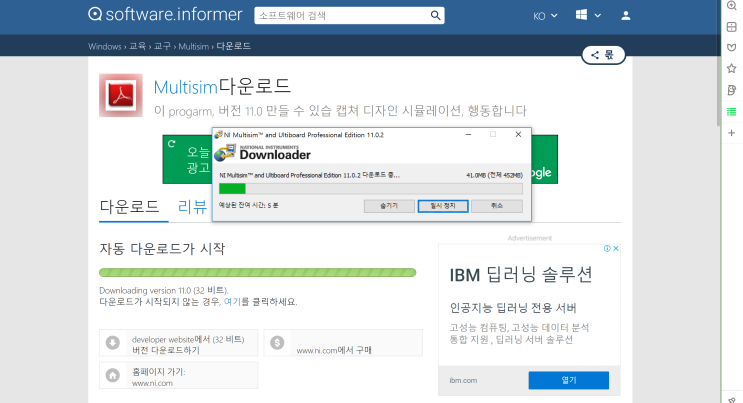
Task: Open the Windows platform dropdown
Action: 588,15
